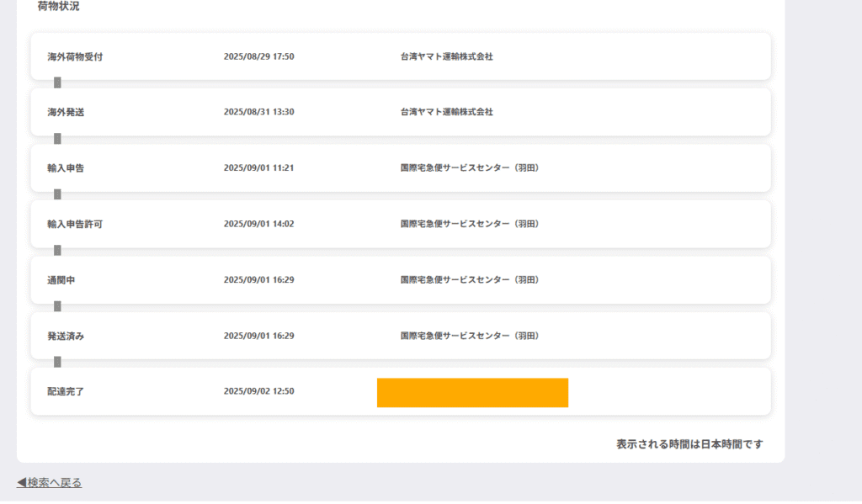Select the 通関中 status label
This screenshot has height=504, width=862.
pyautogui.click(x=61, y=279)
